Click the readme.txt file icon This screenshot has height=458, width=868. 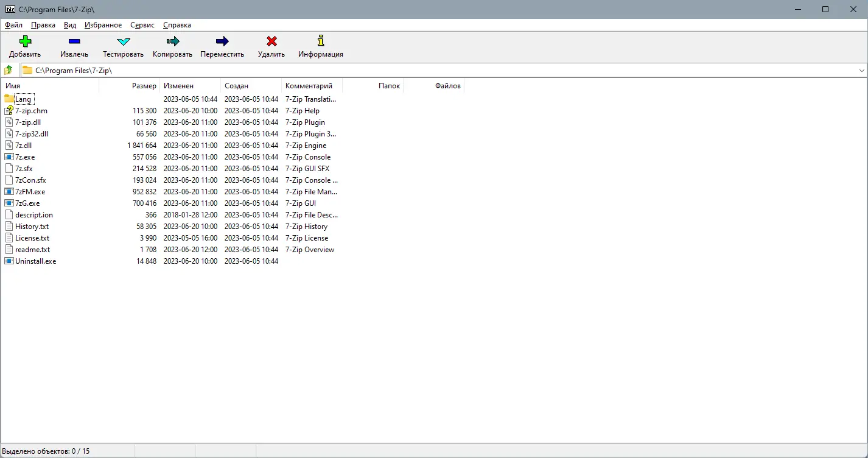click(9, 249)
